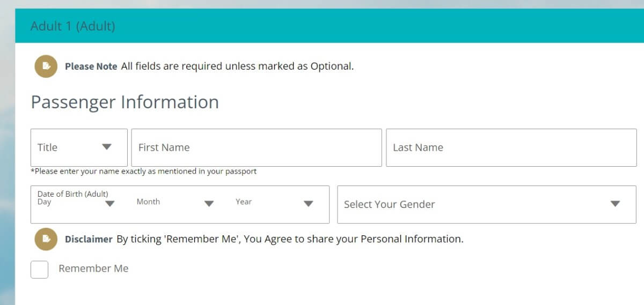Image resolution: width=644 pixels, height=305 pixels.
Task: Click the passport name instruction note
Action: 144,172
